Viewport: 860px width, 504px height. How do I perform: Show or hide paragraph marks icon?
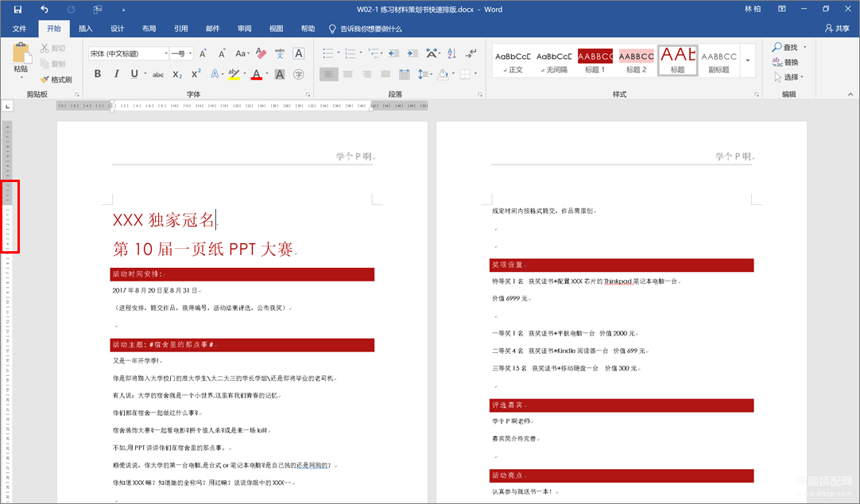(x=471, y=53)
